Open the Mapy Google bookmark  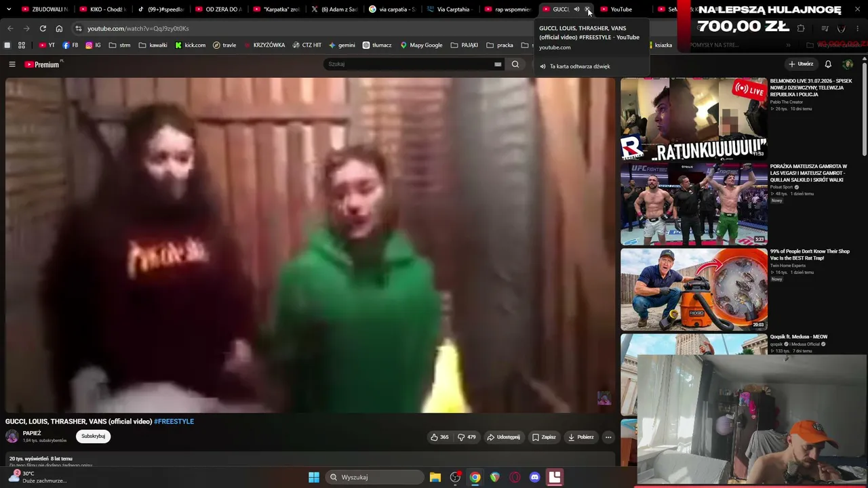click(421, 45)
